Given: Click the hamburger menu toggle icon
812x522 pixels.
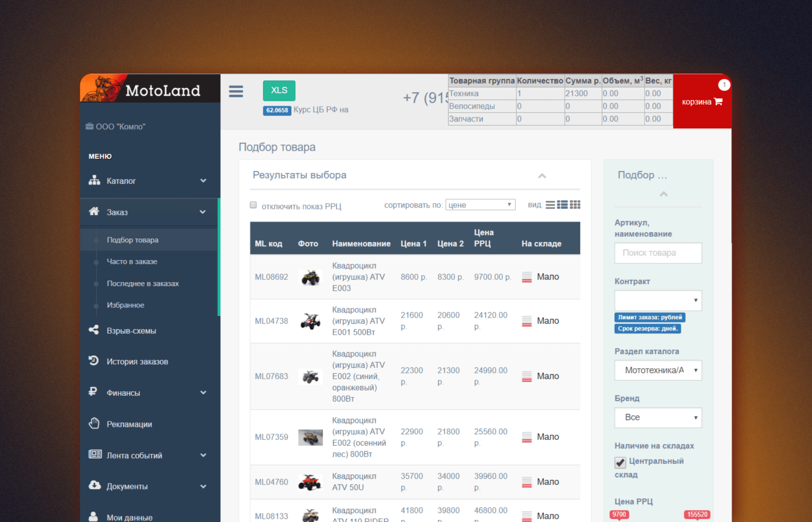Looking at the screenshot, I should point(236,91).
